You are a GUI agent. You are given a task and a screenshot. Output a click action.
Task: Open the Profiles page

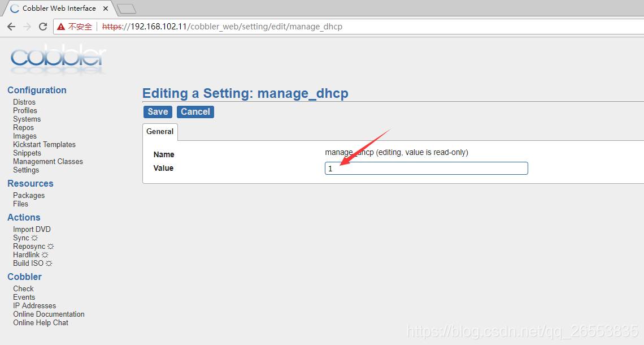coord(25,111)
